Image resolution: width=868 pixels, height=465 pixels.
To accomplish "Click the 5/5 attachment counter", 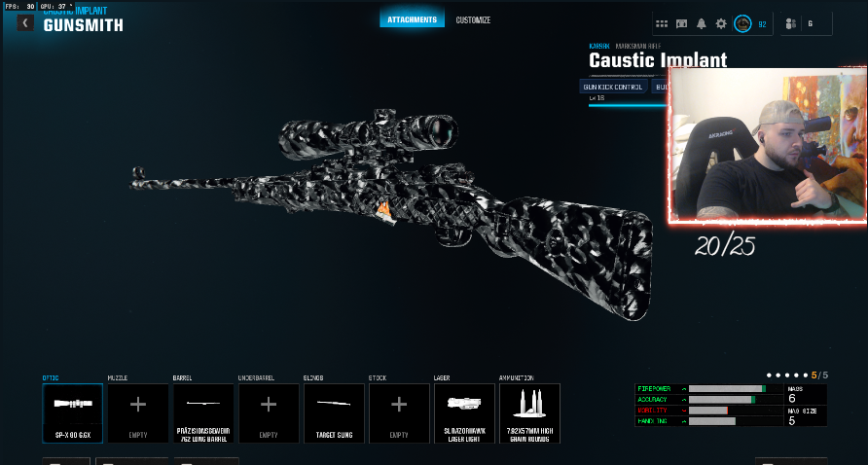I will tap(820, 376).
